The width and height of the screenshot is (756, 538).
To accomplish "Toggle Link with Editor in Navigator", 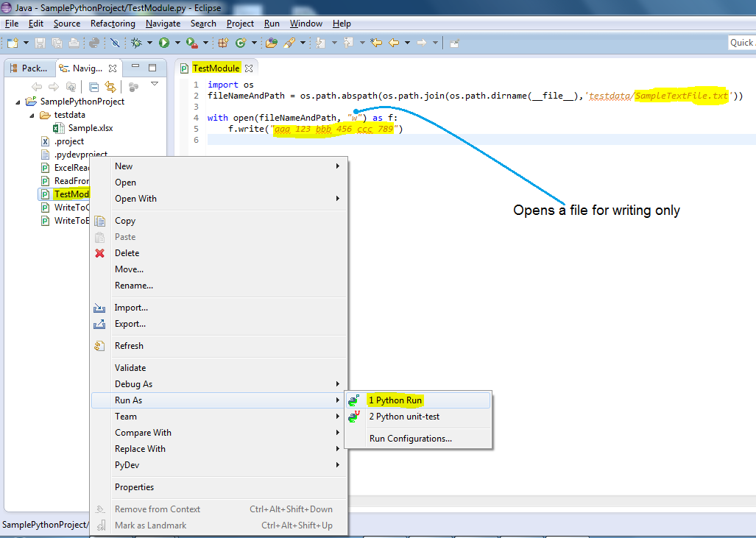I will click(x=110, y=87).
